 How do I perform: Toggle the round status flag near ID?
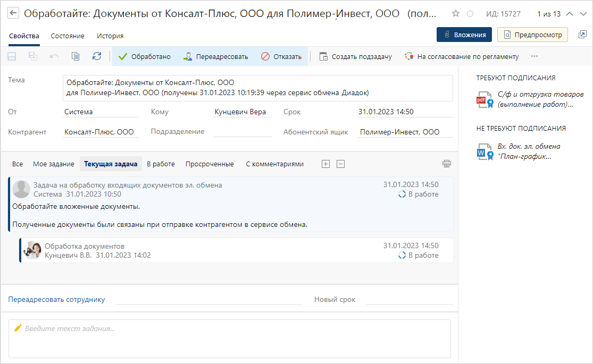coord(470,14)
